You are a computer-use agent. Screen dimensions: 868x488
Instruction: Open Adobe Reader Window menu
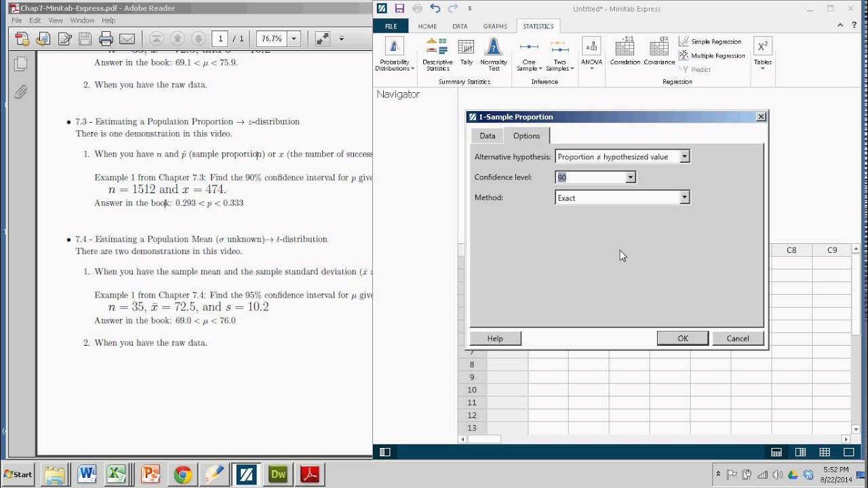click(82, 20)
